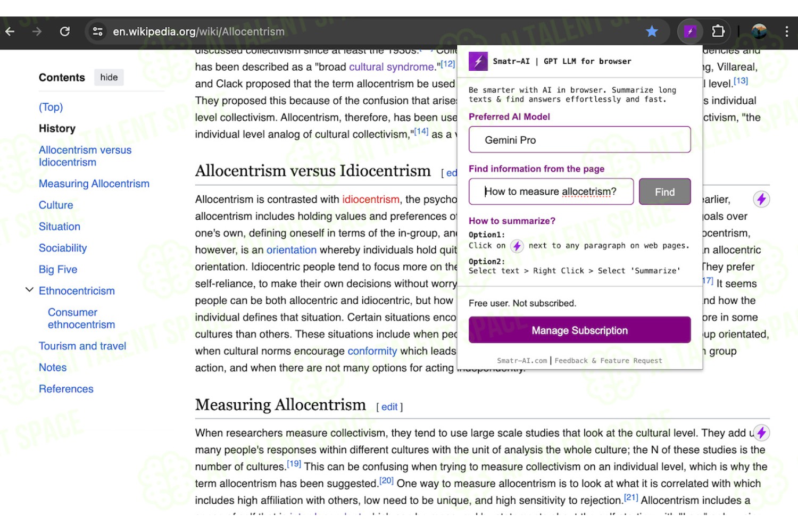Viewport: 798px width, 532px height.
Task: Go to Measuring Allocentrism contents entry
Action: pos(94,184)
